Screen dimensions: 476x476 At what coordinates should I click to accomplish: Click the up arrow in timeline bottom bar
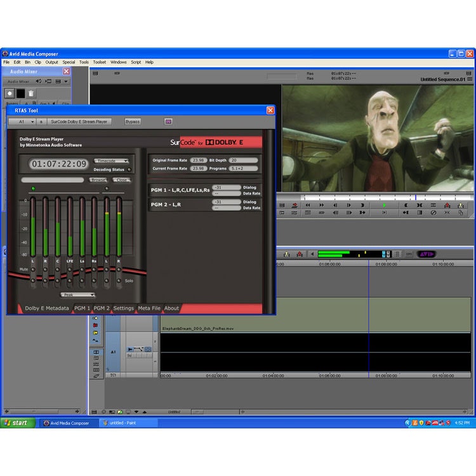[x=145, y=412]
